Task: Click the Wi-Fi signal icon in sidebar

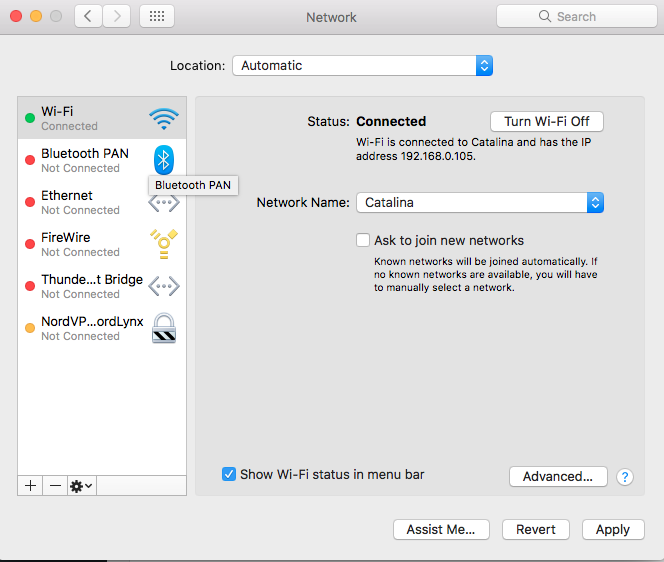Action: (x=163, y=119)
